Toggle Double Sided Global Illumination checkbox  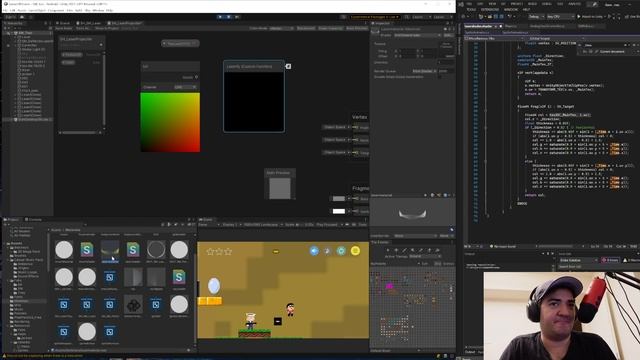pos(440,77)
